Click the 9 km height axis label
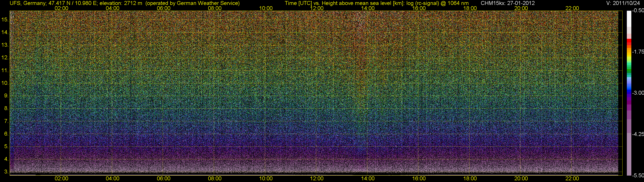Screen dimensions: 644x182 tap(6, 96)
